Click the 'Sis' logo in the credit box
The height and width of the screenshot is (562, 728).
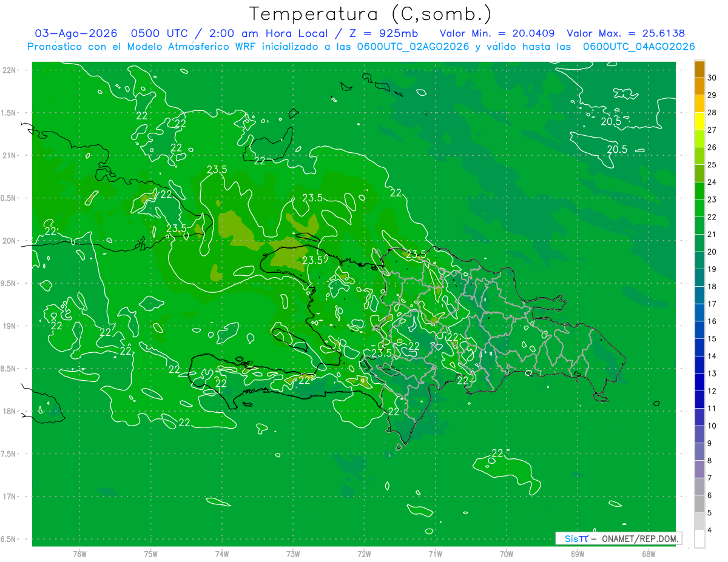tap(570, 538)
